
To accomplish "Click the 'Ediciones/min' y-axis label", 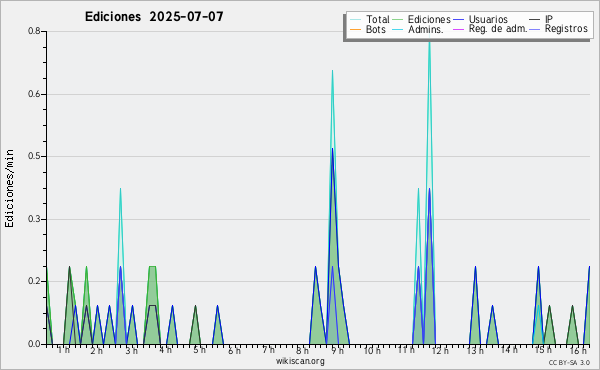I will click(9, 188).
